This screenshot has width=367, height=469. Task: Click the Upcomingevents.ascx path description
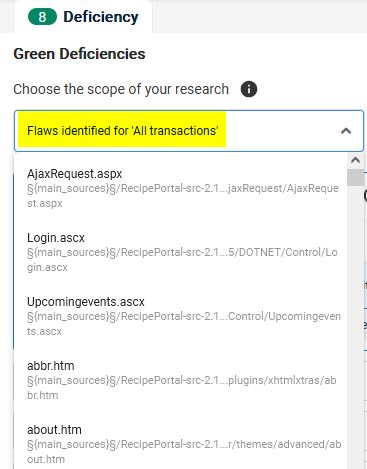coord(184,324)
